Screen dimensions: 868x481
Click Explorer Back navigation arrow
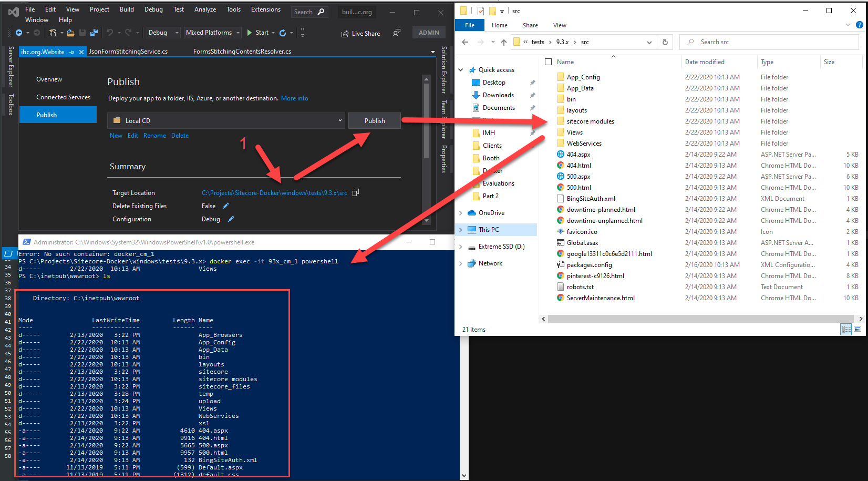coord(465,42)
